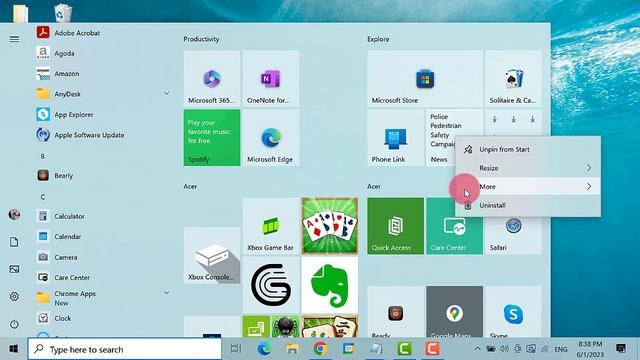Select the Explore group title

coord(378,39)
